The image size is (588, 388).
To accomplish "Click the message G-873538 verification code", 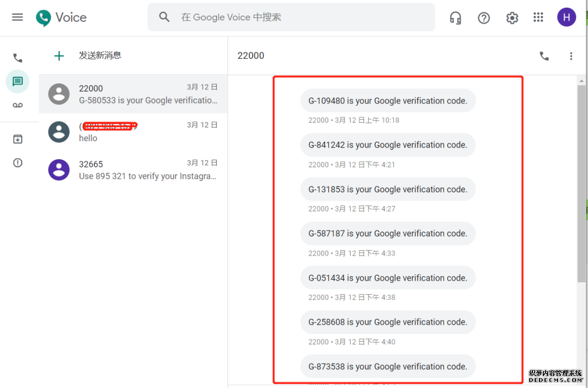I will tap(388, 366).
